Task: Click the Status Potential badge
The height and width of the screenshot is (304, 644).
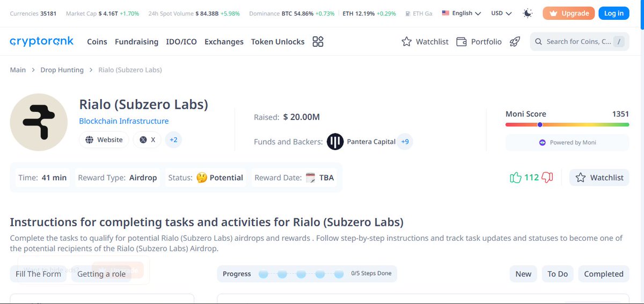Action: click(x=206, y=177)
